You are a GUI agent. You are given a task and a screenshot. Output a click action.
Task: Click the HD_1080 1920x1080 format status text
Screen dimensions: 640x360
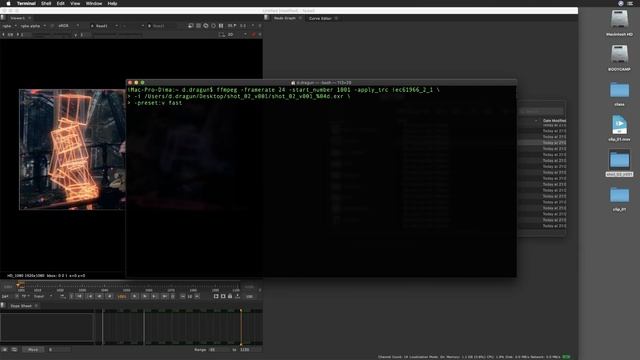tap(26, 276)
